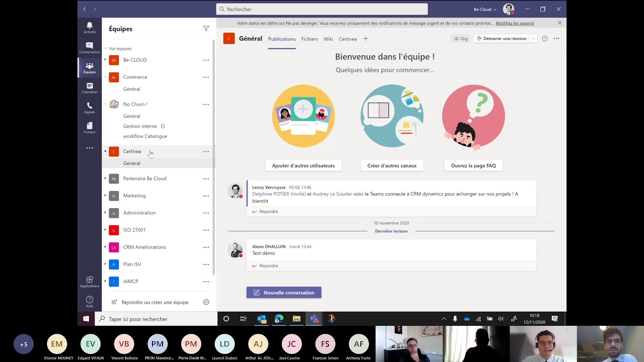This screenshot has height=362, width=644.
Task: Open the Applications store
Action: tap(90, 282)
